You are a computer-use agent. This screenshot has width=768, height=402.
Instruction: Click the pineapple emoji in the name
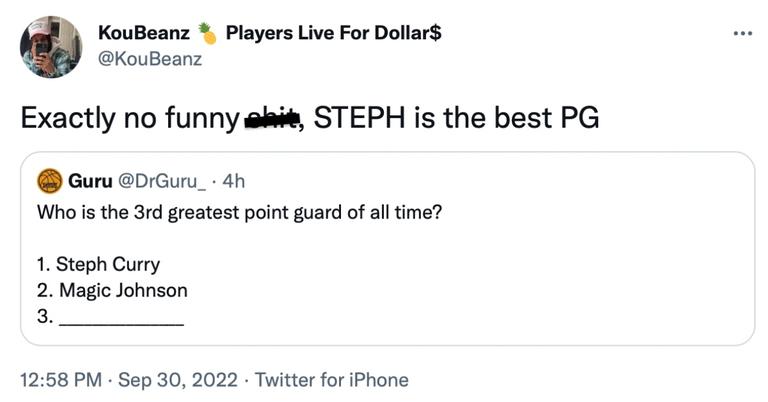click(207, 33)
